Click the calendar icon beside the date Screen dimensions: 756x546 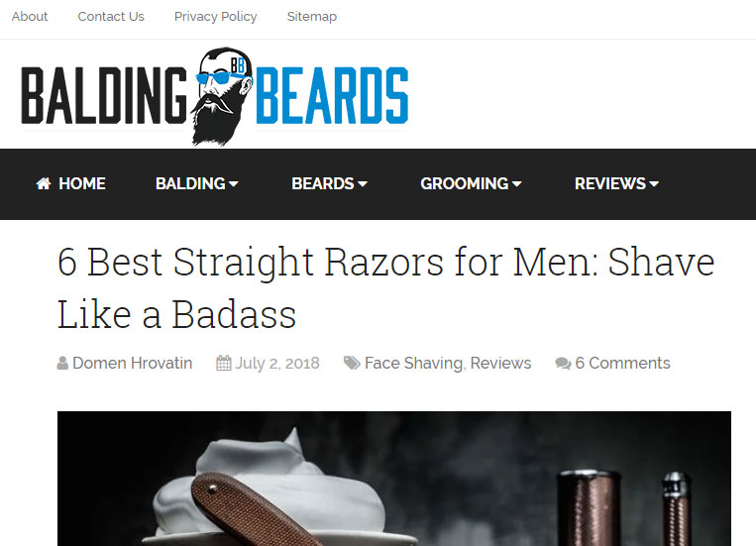point(224,363)
